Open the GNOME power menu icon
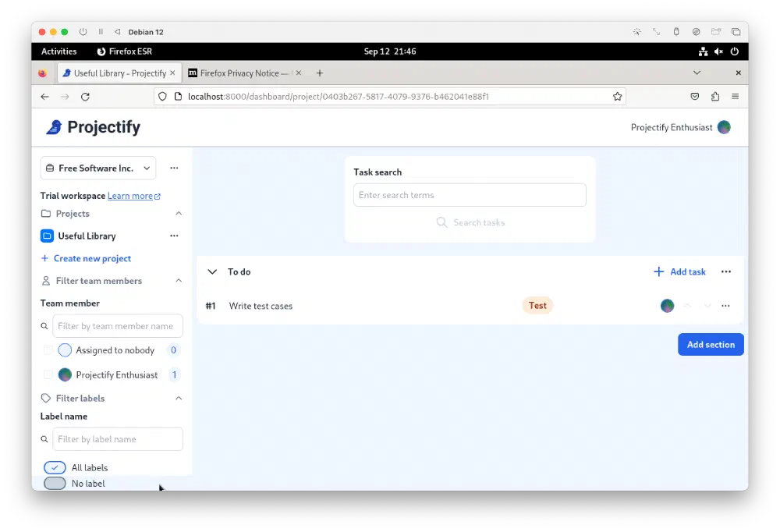This screenshot has width=780, height=532. pos(735,51)
